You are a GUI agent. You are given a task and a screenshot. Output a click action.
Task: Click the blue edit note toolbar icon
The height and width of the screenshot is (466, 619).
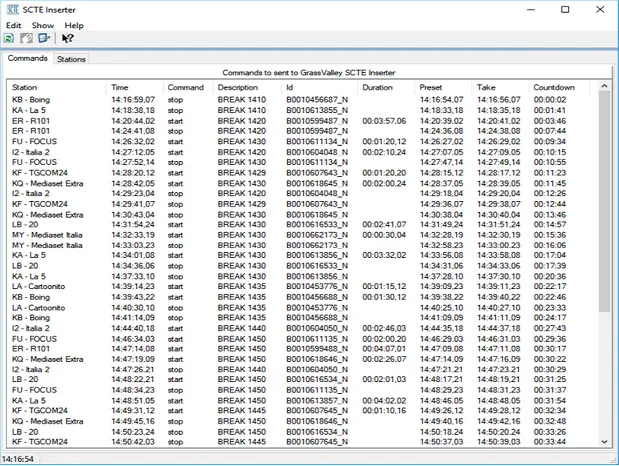tap(44, 38)
